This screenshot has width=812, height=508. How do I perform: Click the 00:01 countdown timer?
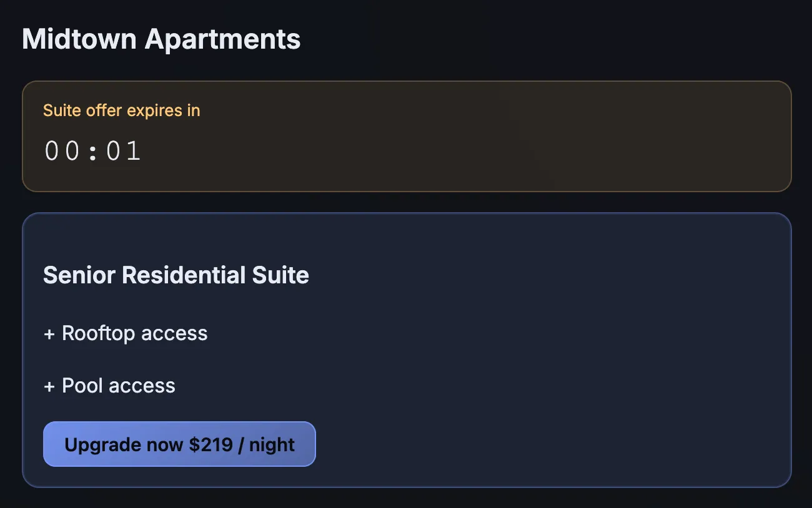click(x=92, y=150)
